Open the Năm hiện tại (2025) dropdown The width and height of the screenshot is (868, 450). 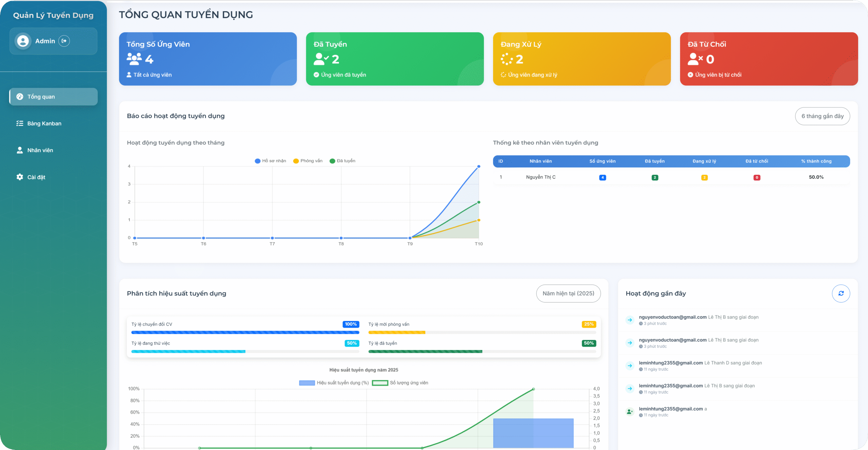tap(568, 293)
